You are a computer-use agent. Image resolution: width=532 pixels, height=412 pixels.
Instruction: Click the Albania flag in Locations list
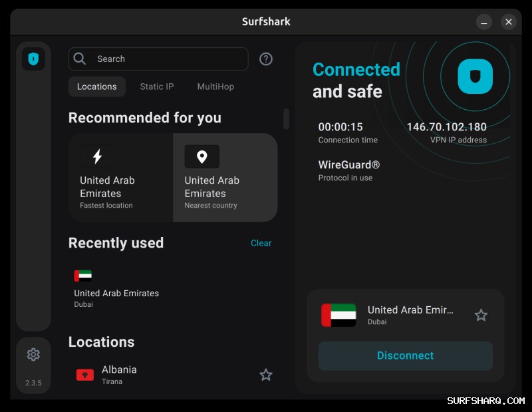pos(84,374)
